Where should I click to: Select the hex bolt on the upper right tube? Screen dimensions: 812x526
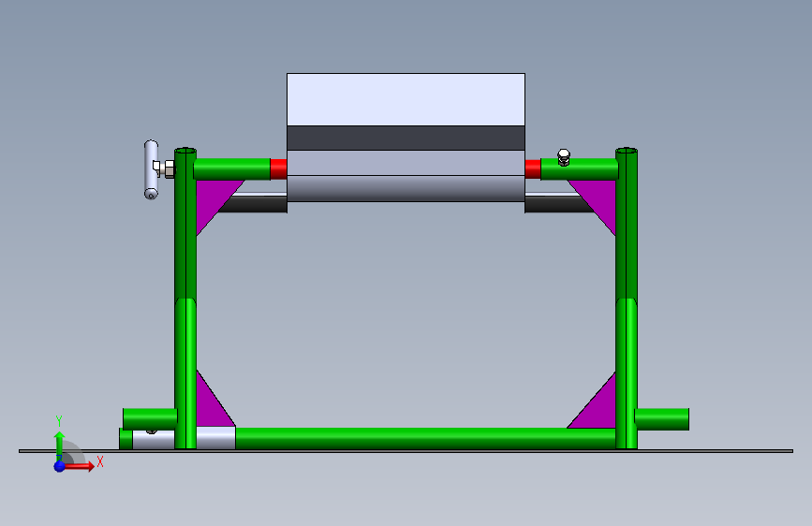(564, 157)
